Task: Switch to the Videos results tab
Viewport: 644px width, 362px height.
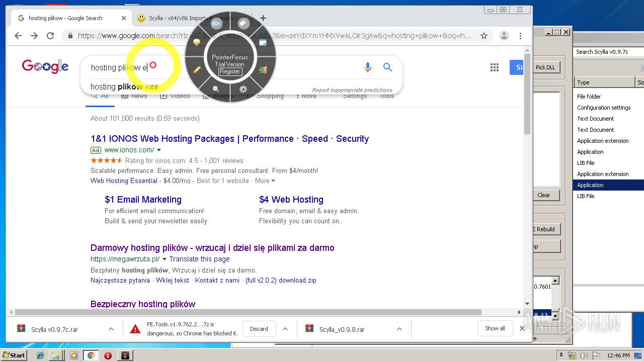Action: 175,96
